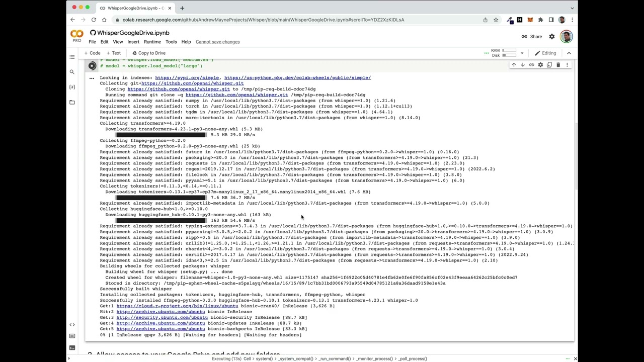Add a new Code cell
The width and height of the screenshot is (644, 362).
(92, 53)
